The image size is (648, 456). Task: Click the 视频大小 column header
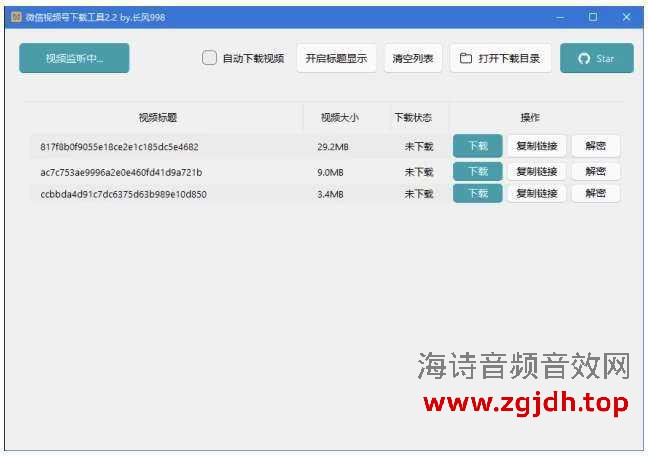click(x=340, y=118)
